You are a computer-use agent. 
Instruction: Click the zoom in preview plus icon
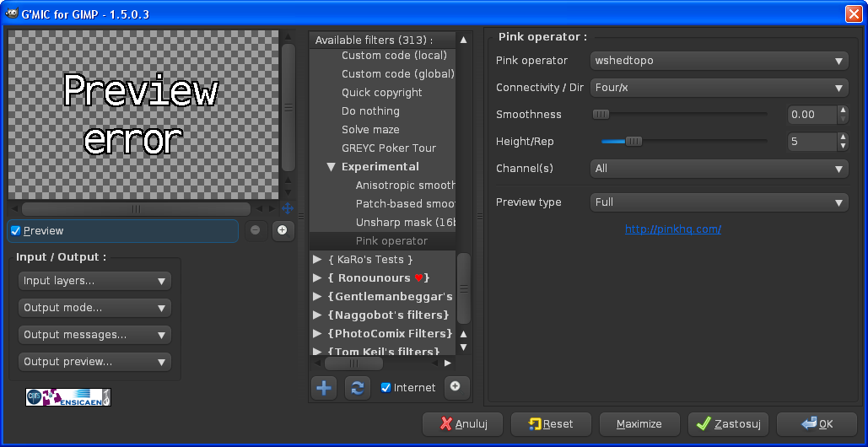283,231
